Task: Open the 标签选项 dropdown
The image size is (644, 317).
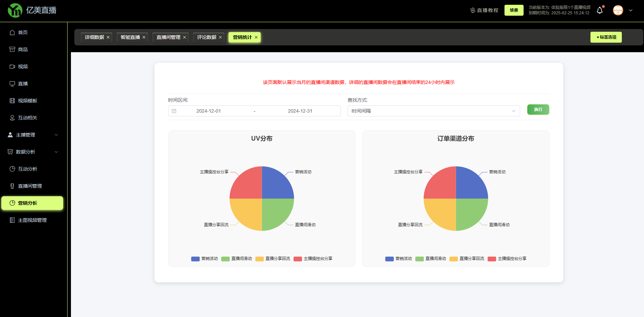Action: click(x=606, y=37)
